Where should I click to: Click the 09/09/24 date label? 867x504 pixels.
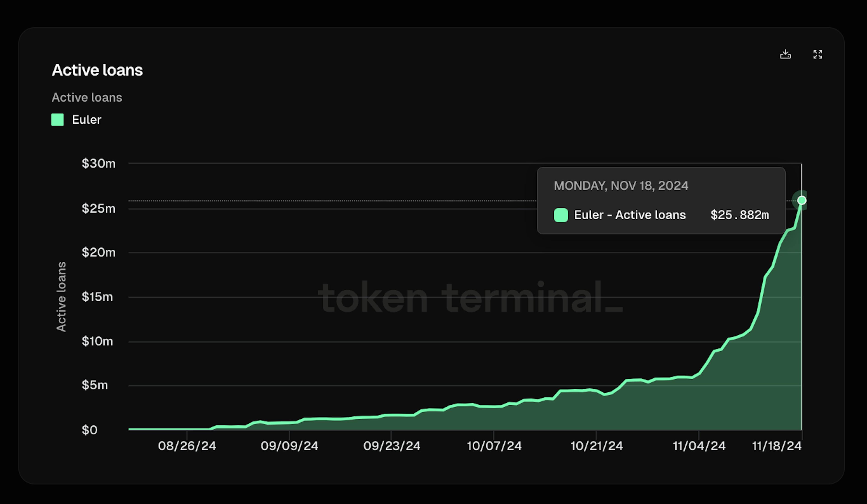[289, 446]
